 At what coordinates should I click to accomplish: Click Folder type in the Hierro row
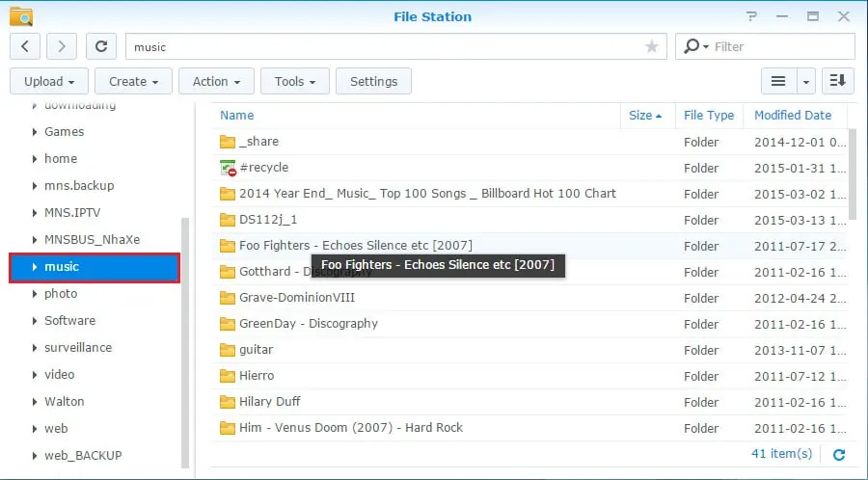click(701, 376)
